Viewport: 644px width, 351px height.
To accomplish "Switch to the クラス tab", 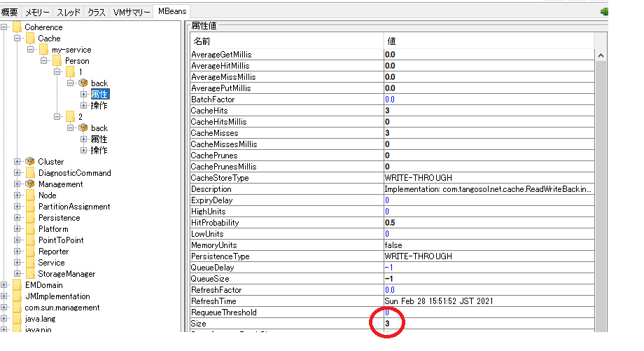I will (x=97, y=12).
